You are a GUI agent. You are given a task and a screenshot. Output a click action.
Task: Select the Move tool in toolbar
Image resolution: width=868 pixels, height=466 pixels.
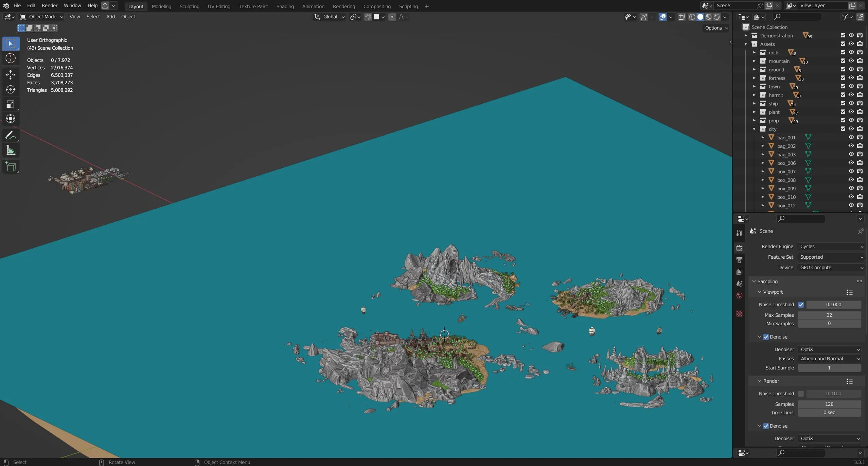tap(11, 74)
